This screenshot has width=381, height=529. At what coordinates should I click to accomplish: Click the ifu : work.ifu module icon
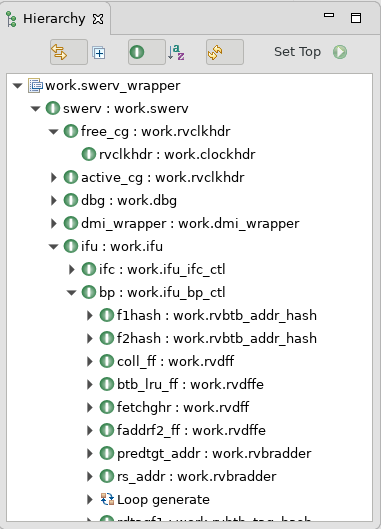[71, 246]
